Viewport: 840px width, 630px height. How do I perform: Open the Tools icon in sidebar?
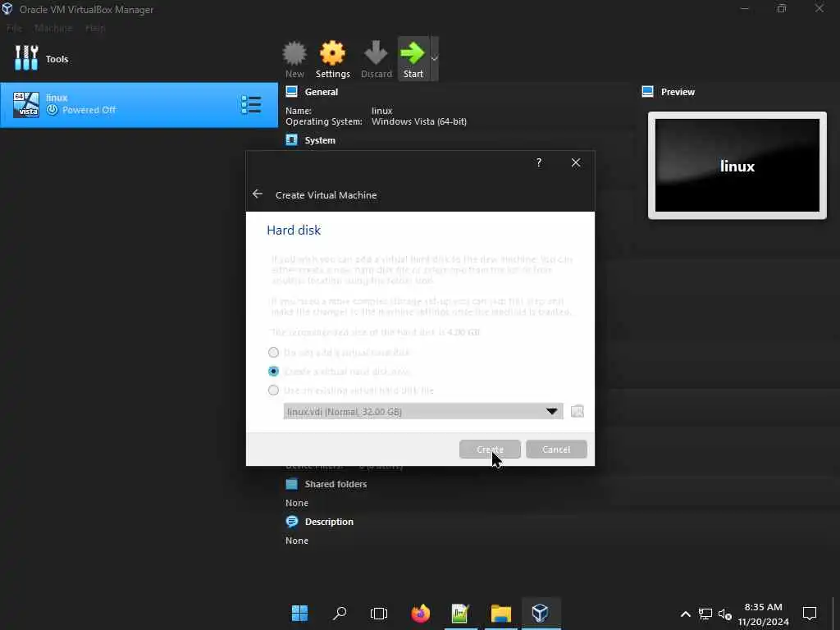tap(26, 58)
